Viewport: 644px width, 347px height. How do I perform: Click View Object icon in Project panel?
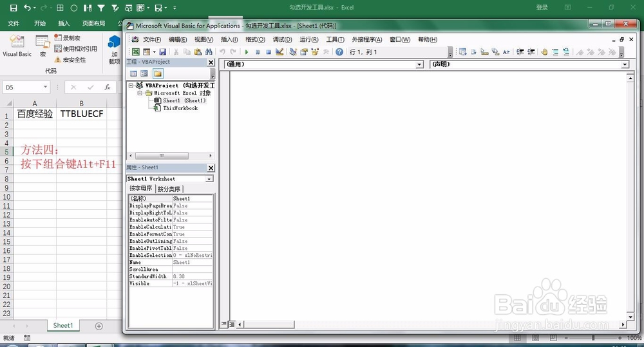point(144,73)
